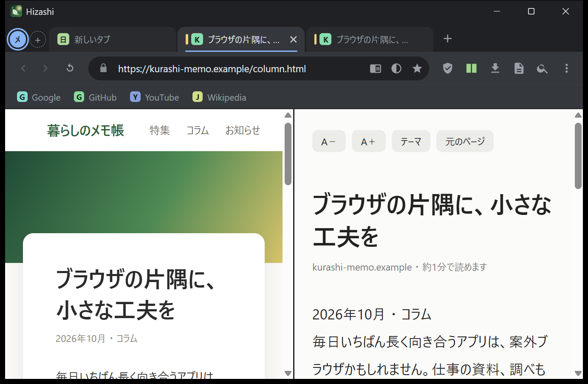Toggle the green split view icon
This screenshot has width=588, height=384.
tap(472, 68)
